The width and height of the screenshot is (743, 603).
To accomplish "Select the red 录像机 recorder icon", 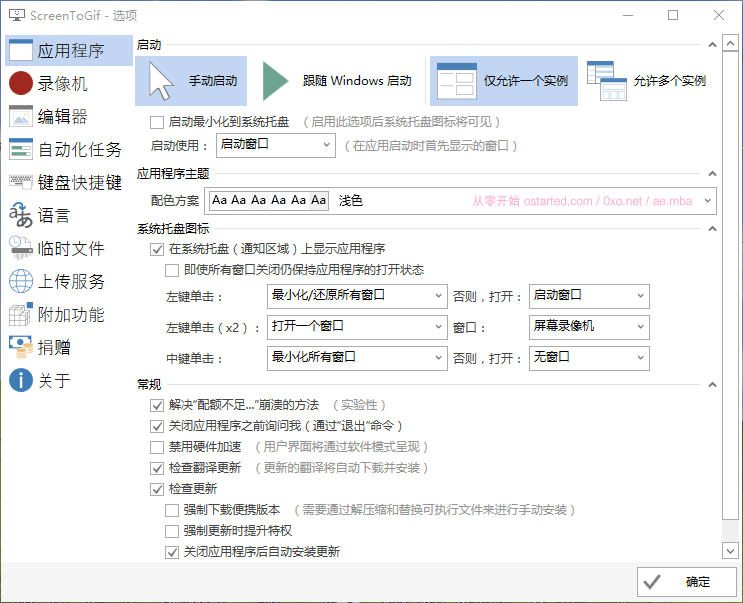I will [x=21, y=83].
